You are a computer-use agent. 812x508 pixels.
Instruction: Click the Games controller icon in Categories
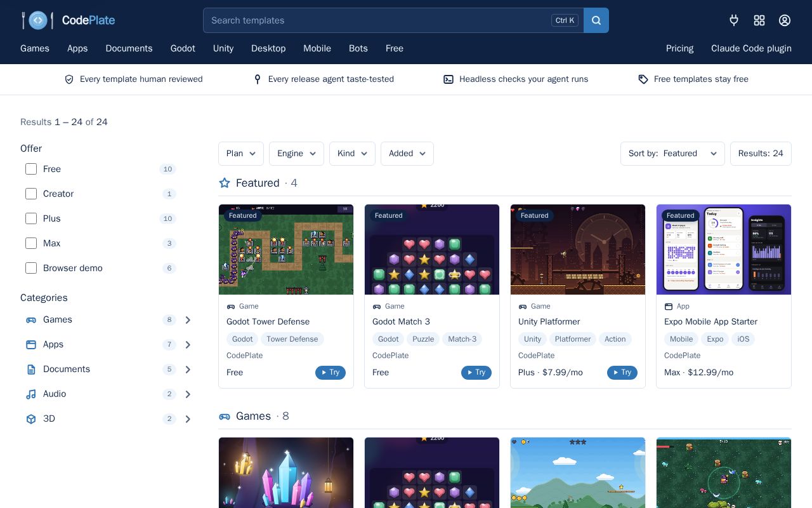[x=31, y=320]
